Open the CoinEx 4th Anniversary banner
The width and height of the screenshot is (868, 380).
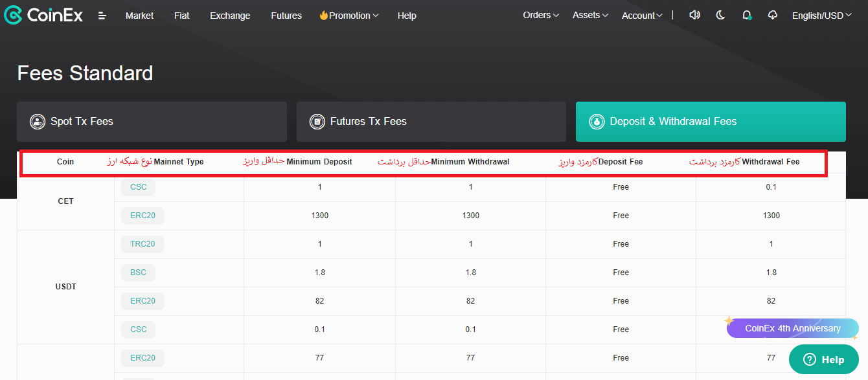[x=793, y=328]
